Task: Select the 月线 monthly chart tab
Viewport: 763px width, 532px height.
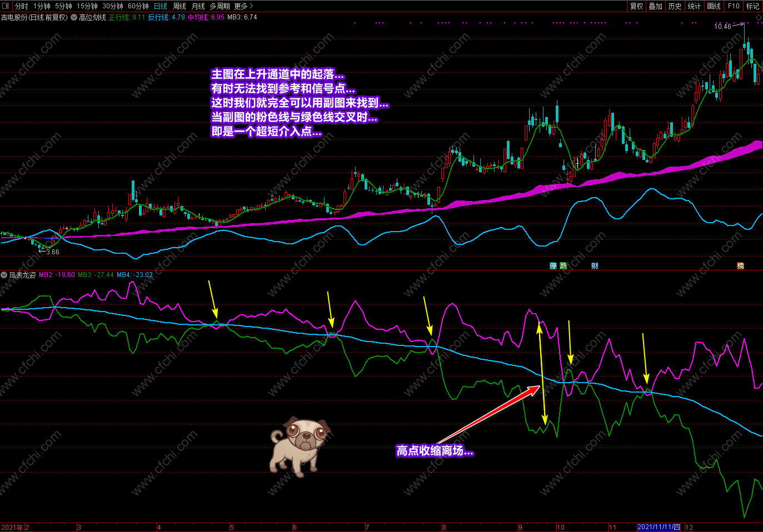Action: pyautogui.click(x=198, y=6)
